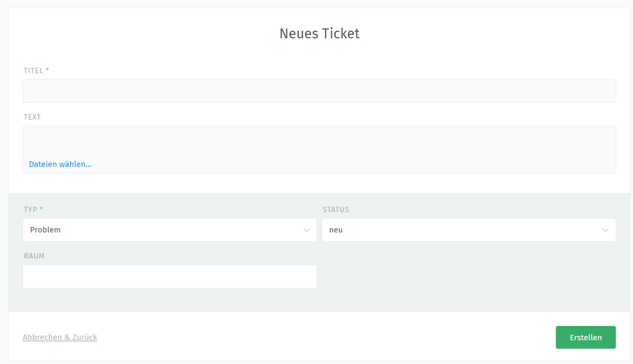This screenshot has width=633, height=364.
Task: Focus the Text message area
Action: click(319, 142)
